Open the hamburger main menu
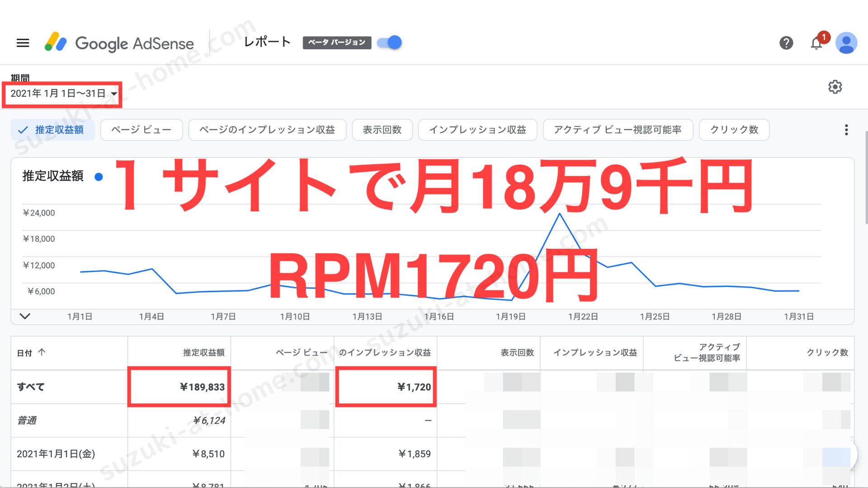Viewport: 868px width, 488px height. (23, 43)
